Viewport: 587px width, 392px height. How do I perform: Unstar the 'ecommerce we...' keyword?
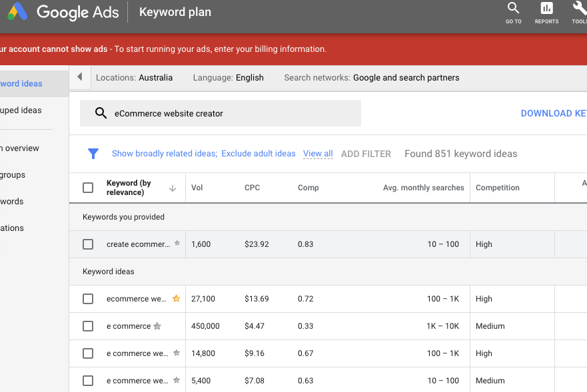[177, 298]
